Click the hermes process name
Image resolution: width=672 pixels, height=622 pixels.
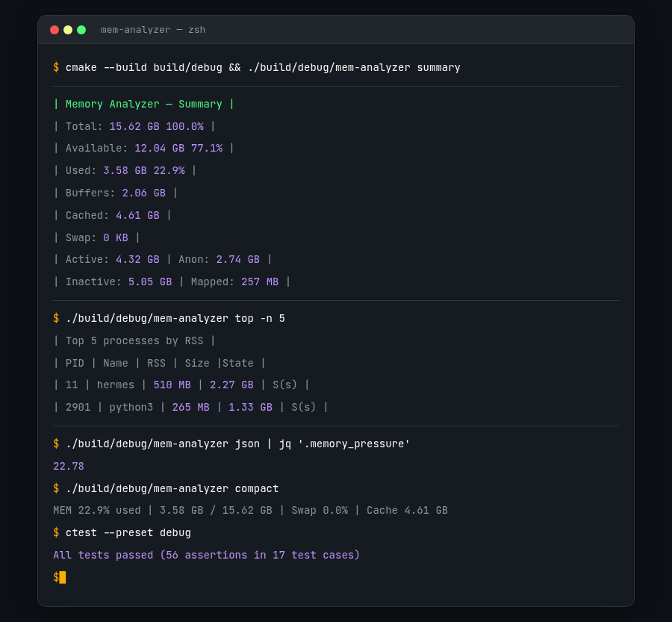tap(115, 385)
